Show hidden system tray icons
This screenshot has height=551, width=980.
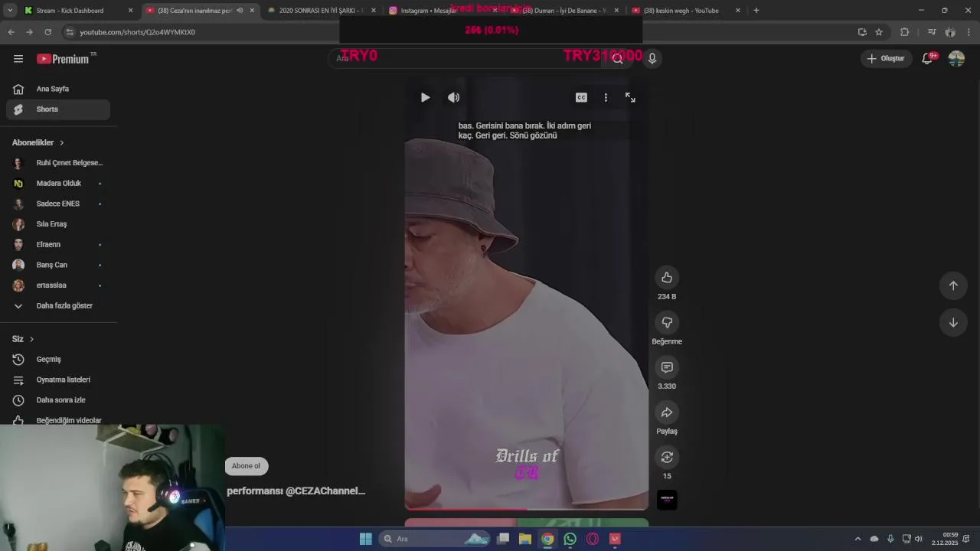click(857, 539)
